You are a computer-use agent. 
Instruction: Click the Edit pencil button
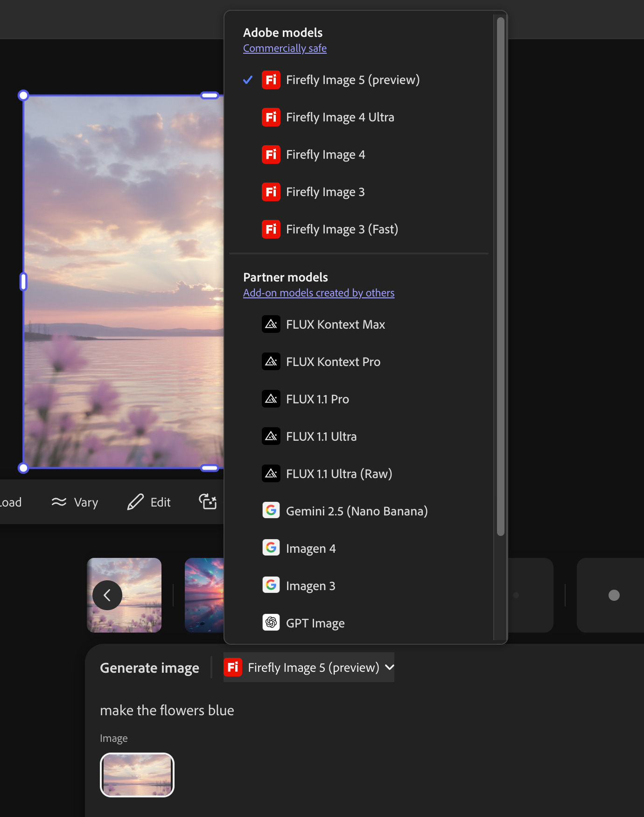149,502
